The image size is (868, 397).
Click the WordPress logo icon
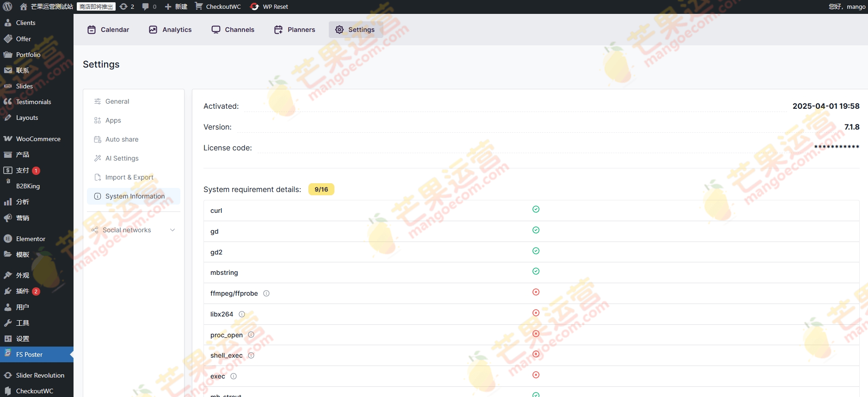click(7, 6)
